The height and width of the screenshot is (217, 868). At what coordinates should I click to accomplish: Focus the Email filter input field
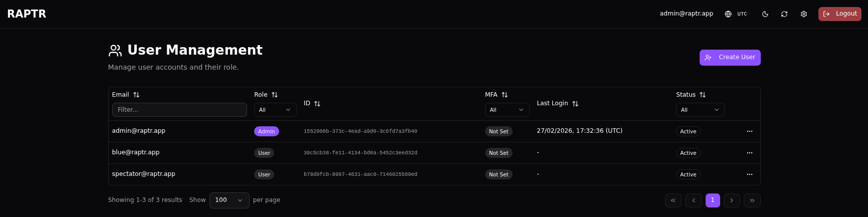179,110
